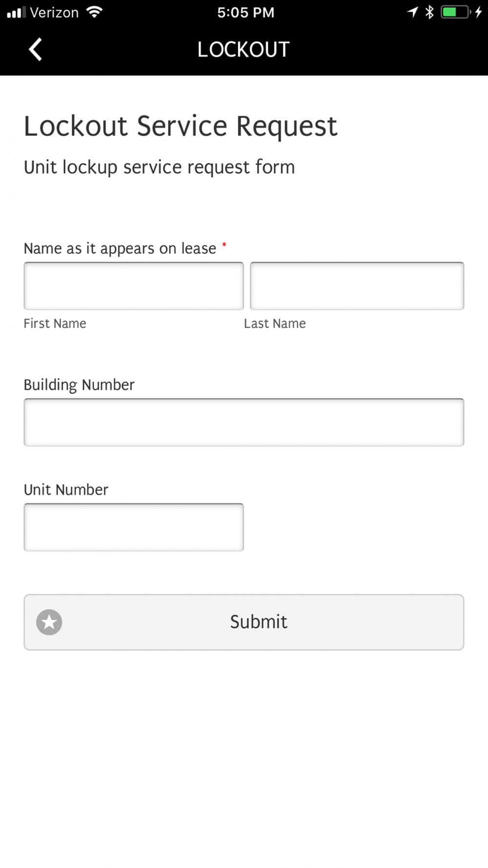Tap the LOCKOUT header title
The image size is (488, 868).
coord(244,49)
